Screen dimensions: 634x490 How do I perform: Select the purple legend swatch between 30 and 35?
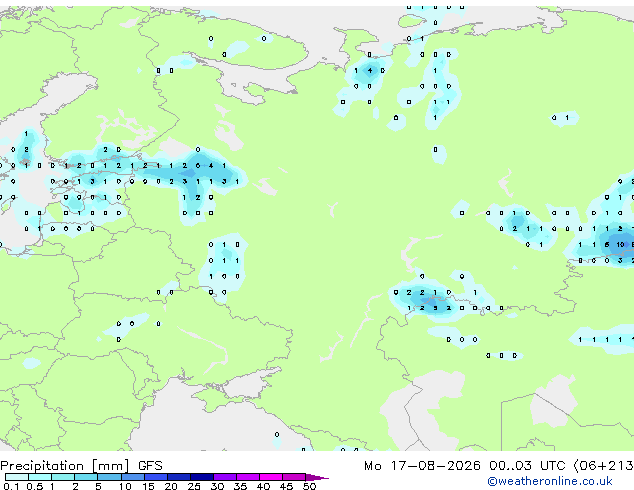coord(225,477)
